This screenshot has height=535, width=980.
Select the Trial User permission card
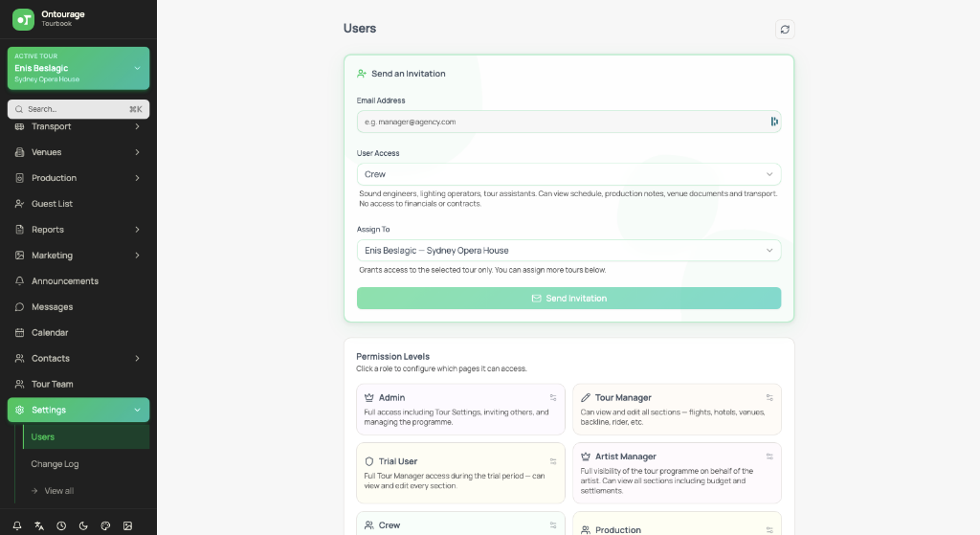click(460, 473)
